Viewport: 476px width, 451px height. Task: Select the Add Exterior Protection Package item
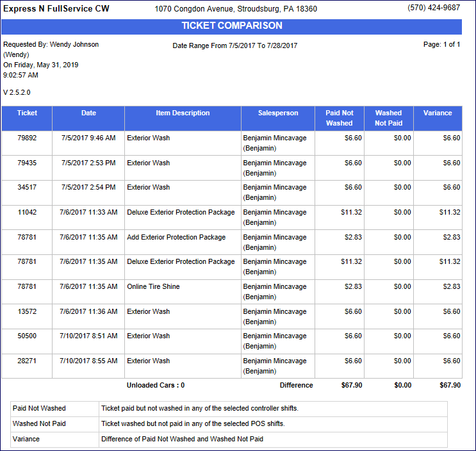[176, 237]
